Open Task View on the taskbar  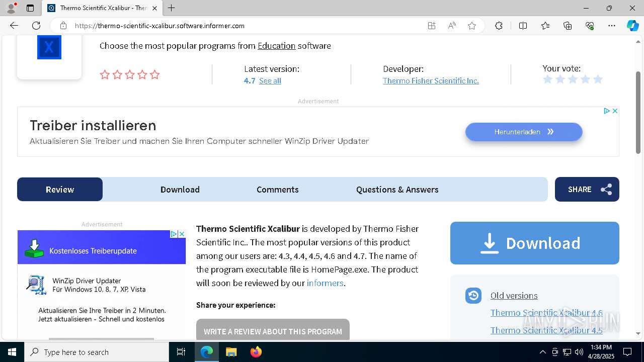coord(182,352)
